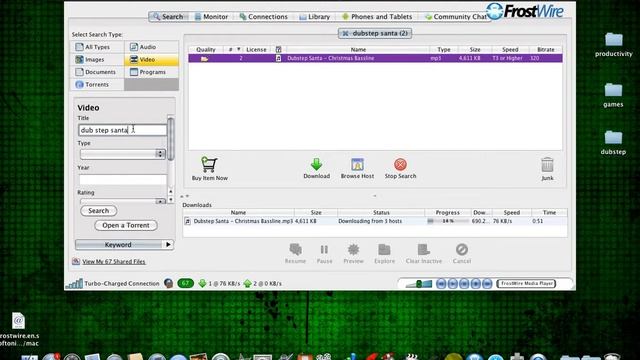Click the Browse Host icon

(357, 164)
